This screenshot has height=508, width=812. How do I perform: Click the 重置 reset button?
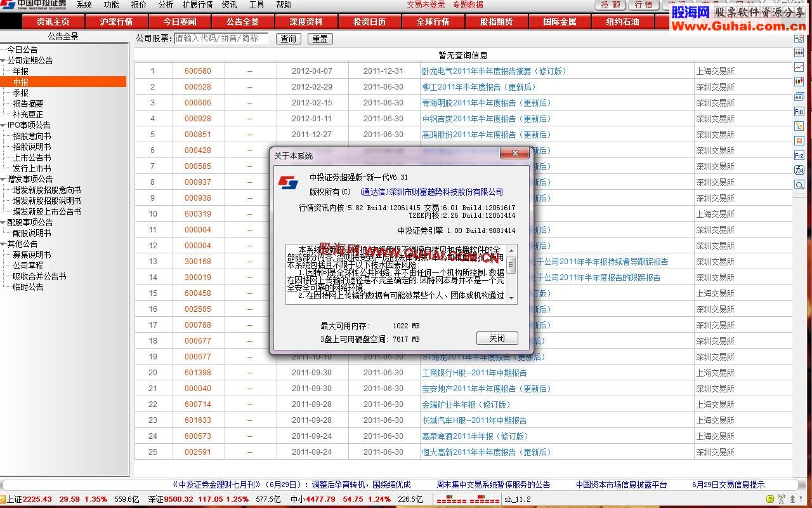tap(320, 39)
